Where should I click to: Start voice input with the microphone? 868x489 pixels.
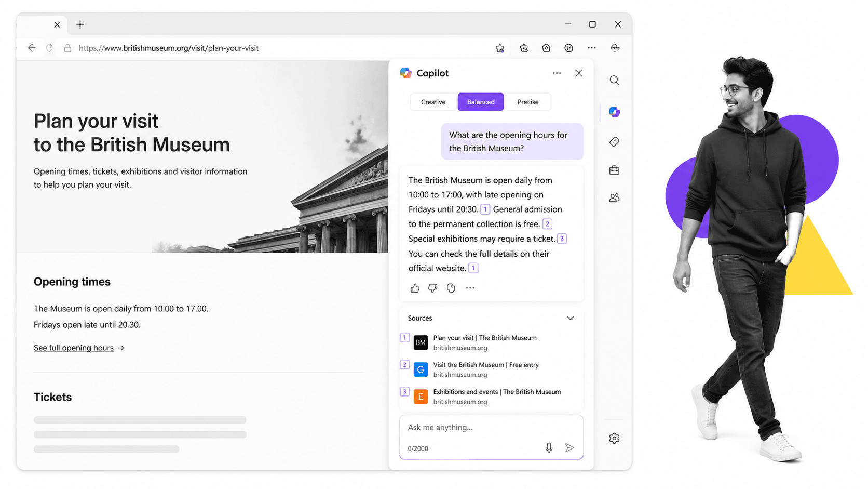click(549, 447)
